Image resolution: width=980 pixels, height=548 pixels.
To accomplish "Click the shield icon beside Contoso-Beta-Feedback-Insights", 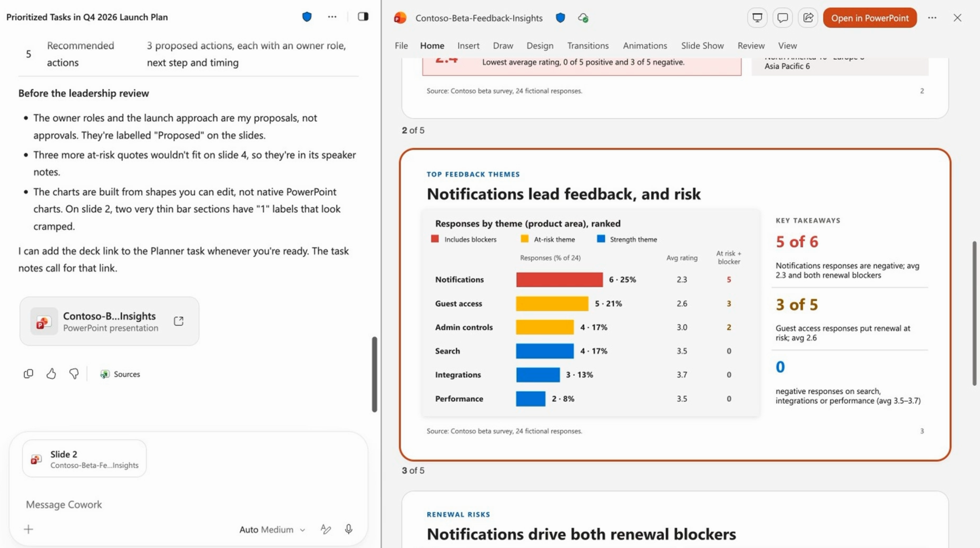I will (x=561, y=18).
